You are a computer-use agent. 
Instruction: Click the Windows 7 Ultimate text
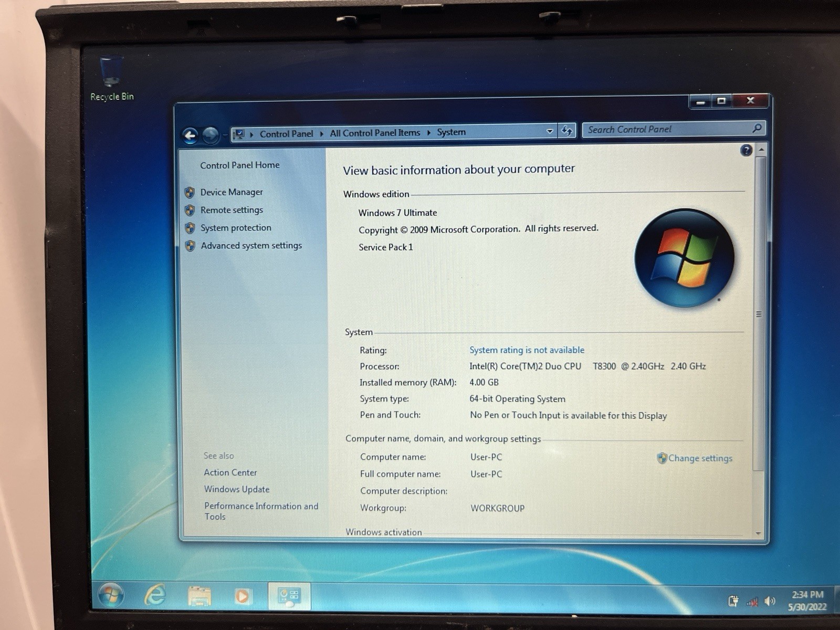coord(397,213)
